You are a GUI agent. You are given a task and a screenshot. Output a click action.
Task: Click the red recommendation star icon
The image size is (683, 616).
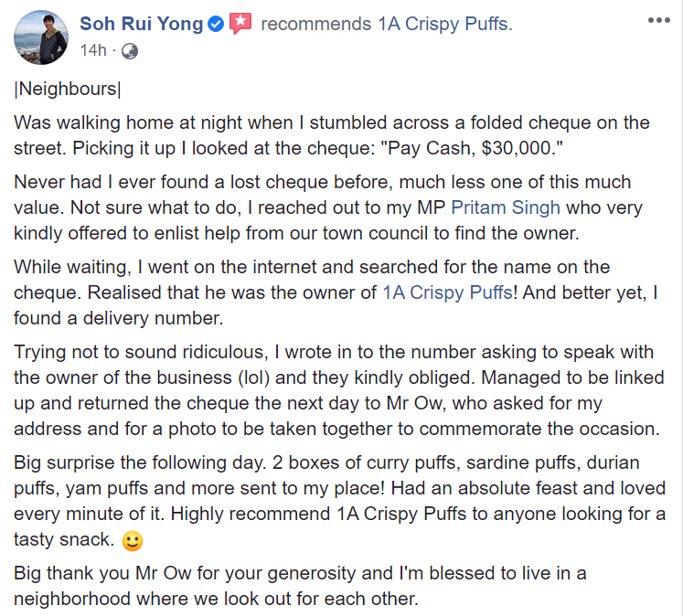pos(240,25)
